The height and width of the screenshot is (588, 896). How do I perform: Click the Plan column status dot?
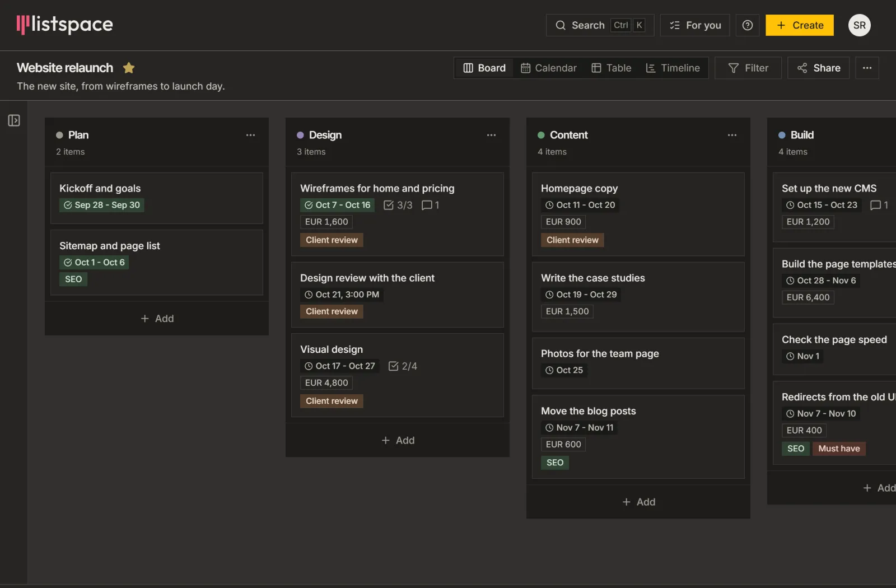click(x=59, y=135)
